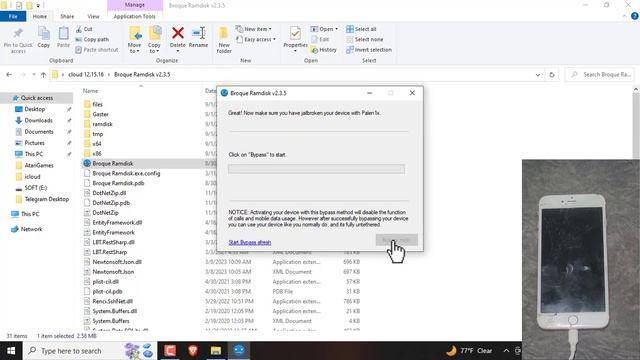
Task: Select the Gaster folder
Action: click(x=100, y=114)
